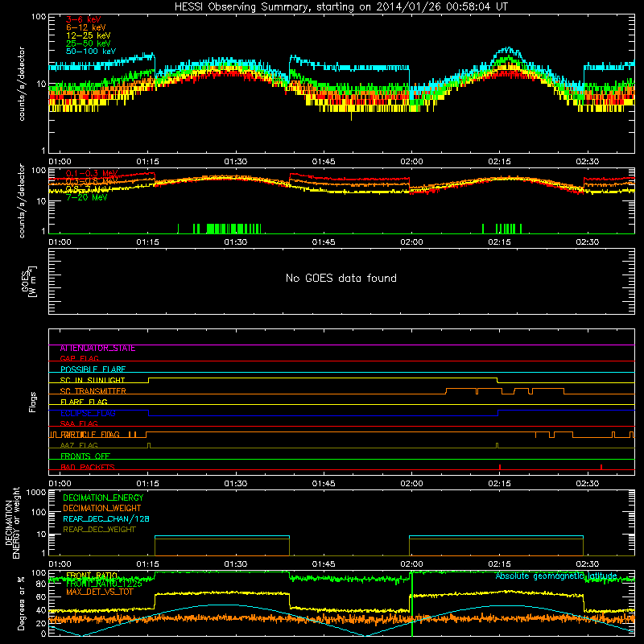
Task: Select the POSSIBLE_FLARE flag label
Action: 93,369
